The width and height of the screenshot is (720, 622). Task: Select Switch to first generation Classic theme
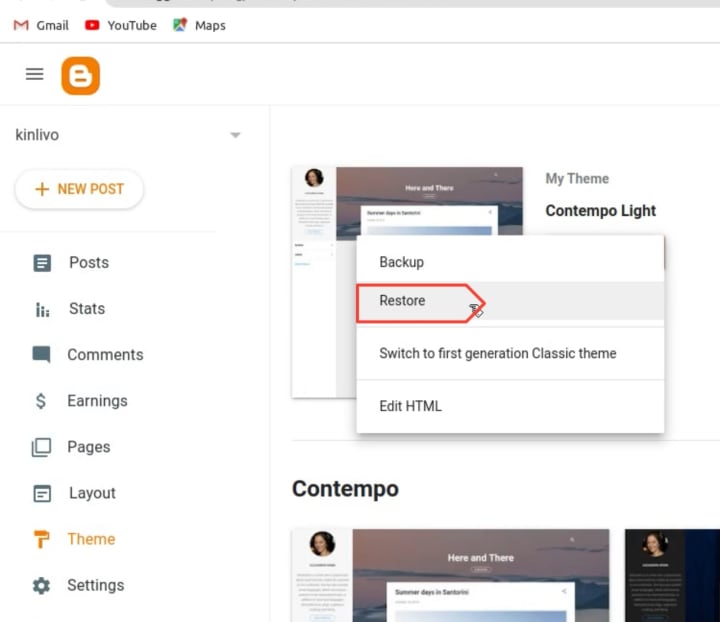pos(510,353)
